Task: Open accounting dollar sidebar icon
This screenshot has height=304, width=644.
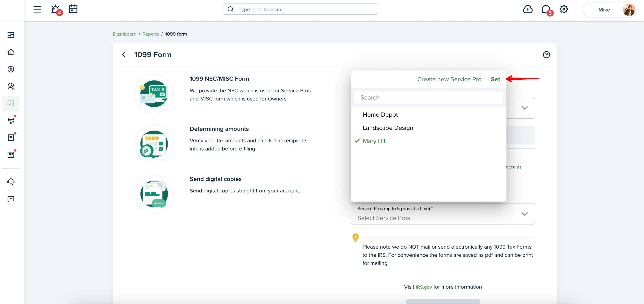Action: (11, 69)
